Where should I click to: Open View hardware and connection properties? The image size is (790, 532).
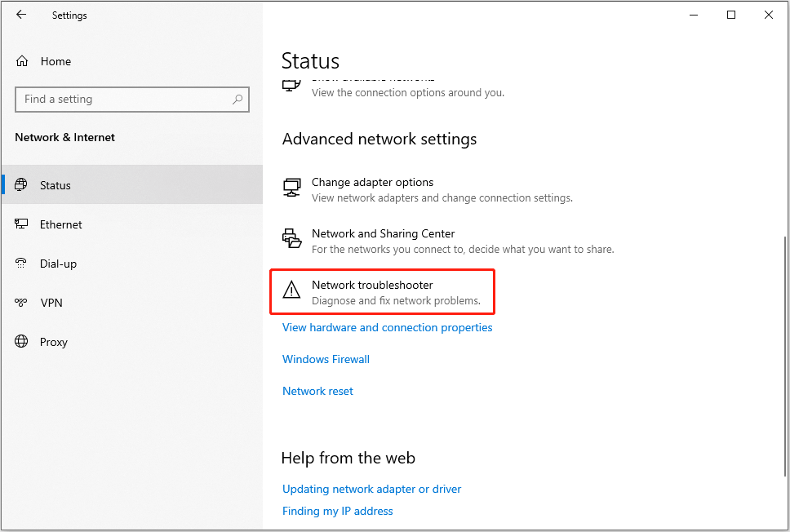388,327
